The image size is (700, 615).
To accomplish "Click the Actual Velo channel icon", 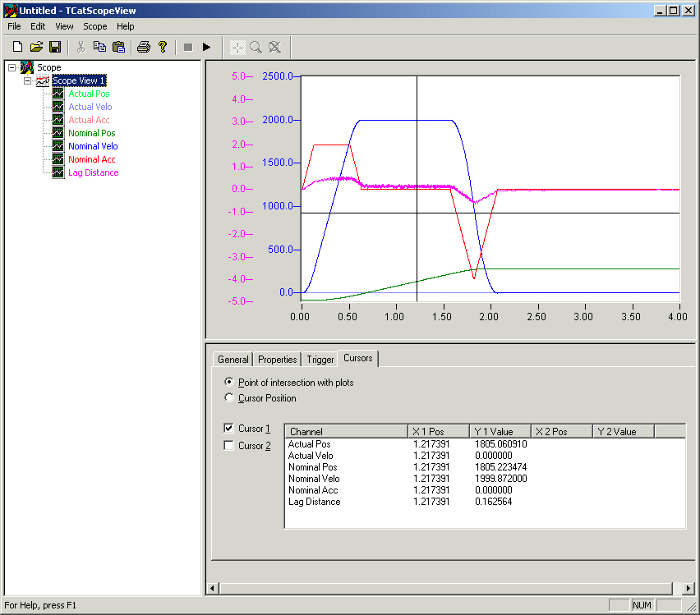I will tap(58, 107).
